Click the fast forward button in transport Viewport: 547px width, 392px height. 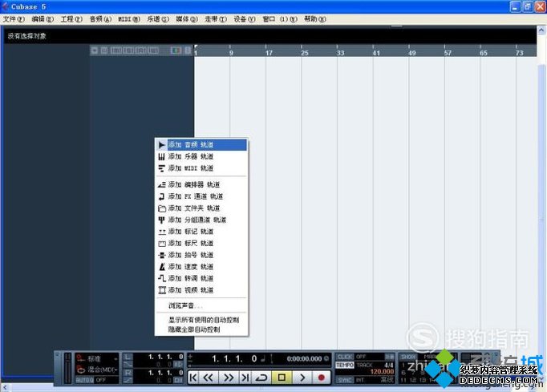click(229, 378)
